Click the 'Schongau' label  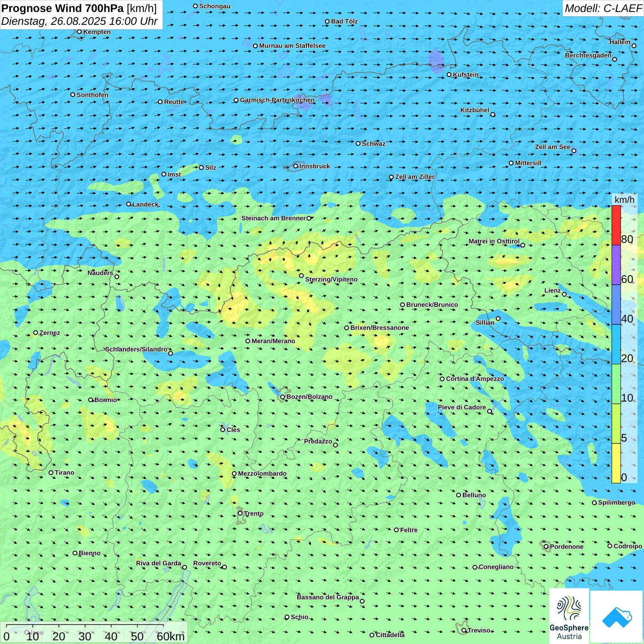[215, 6]
